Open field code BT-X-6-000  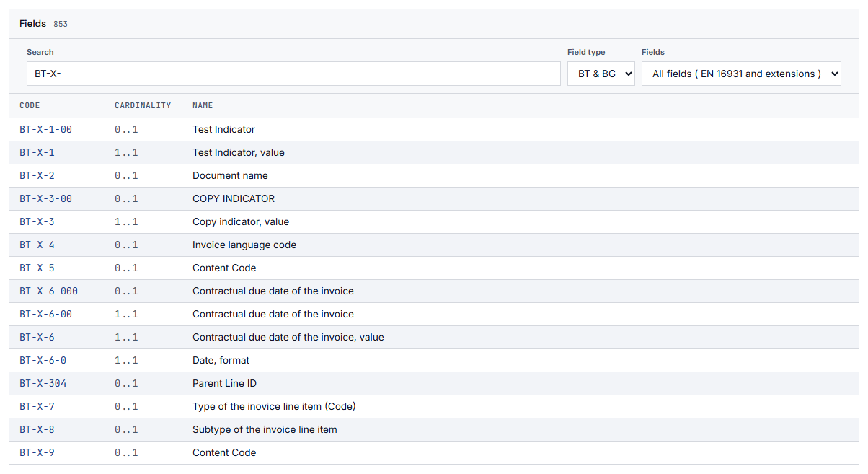coord(48,291)
